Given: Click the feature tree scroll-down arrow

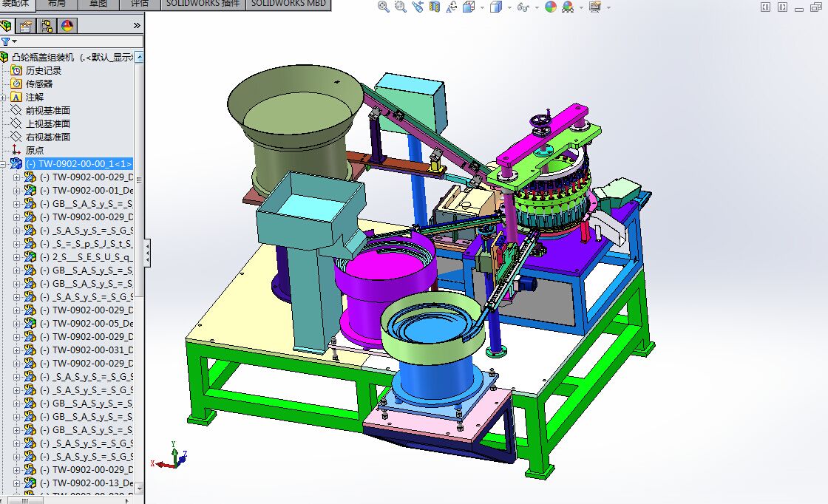Looking at the screenshot, I should [x=140, y=488].
